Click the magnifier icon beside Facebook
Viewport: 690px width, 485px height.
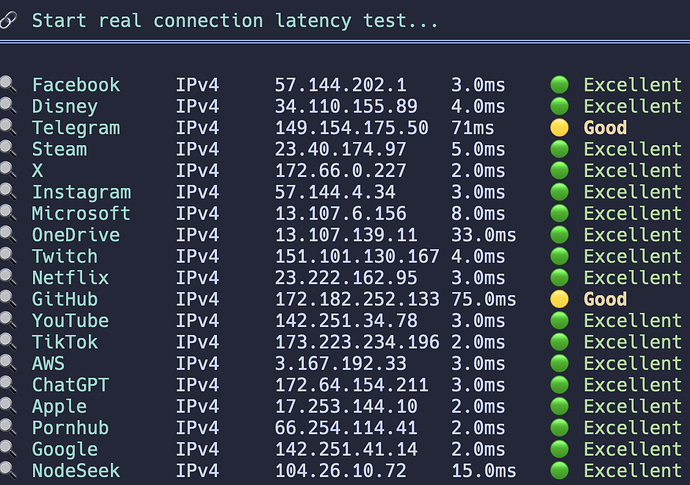pos(8,84)
